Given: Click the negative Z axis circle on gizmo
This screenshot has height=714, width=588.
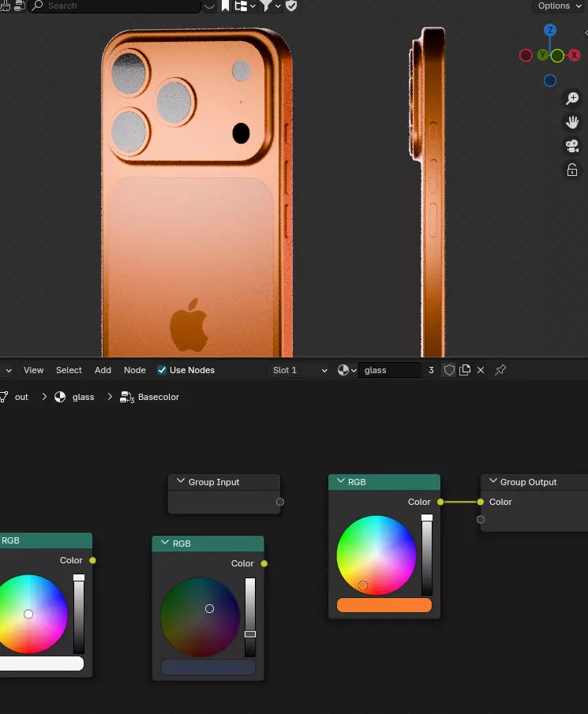Looking at the screenshot, I should tap(550, 80).
